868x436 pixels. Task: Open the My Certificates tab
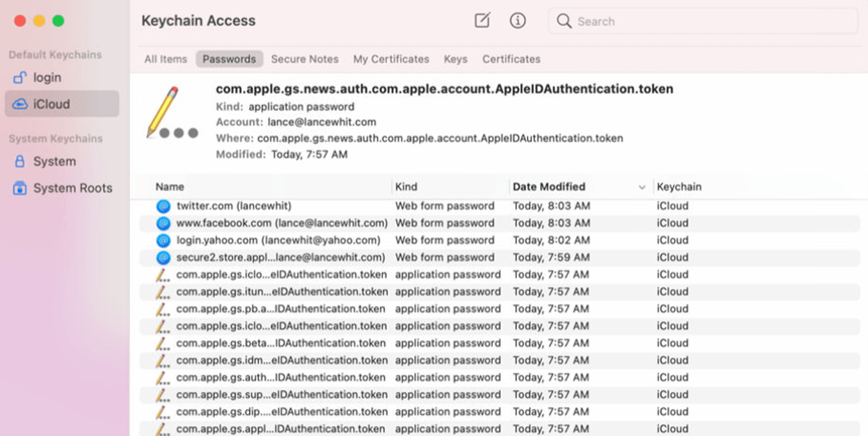click(391, 59)
